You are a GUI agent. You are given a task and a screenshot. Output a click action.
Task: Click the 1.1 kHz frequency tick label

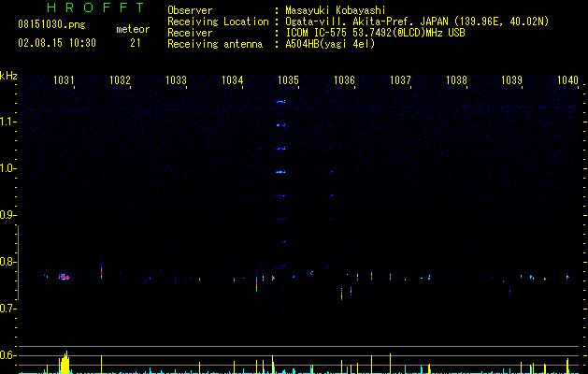[x=7, y=122]
